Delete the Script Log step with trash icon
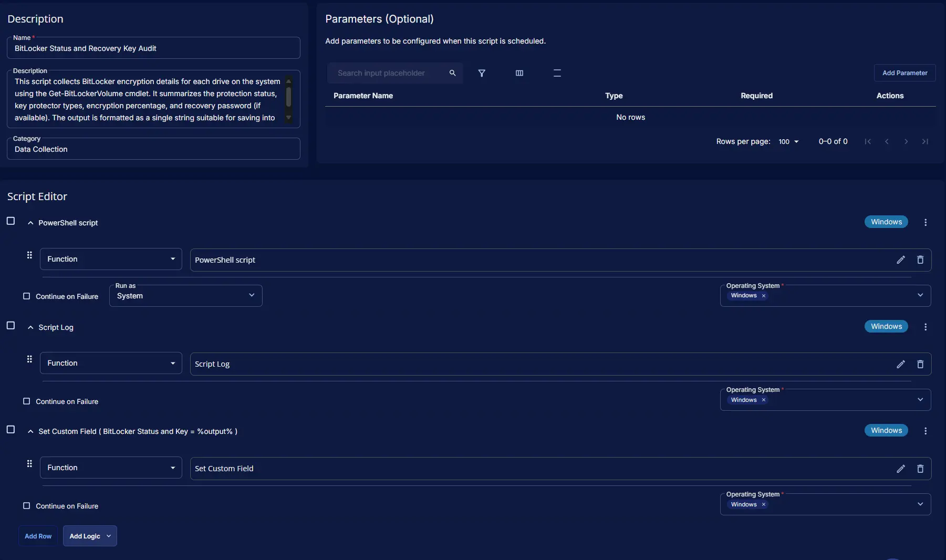Image resolution: width=946 pixels, height=560 pixels. pos(920,364)
